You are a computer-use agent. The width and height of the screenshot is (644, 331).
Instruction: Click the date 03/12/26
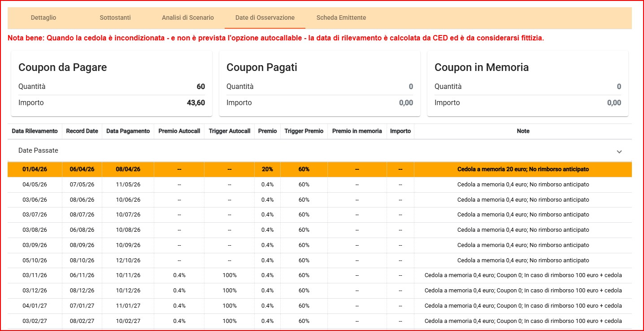[35, 291]
